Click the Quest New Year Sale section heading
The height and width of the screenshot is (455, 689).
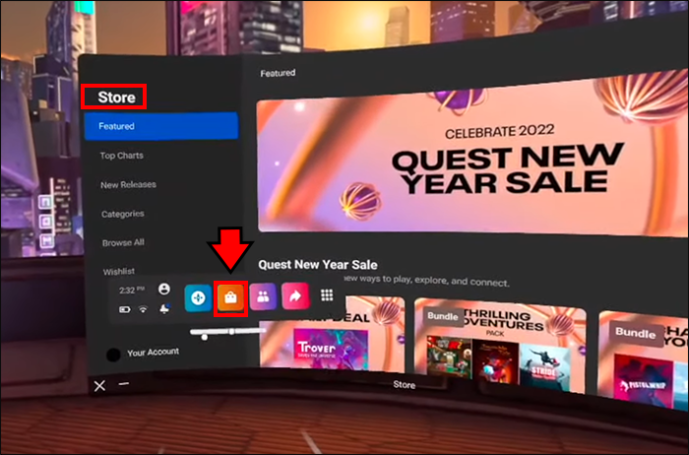click(x=318, y=265)
